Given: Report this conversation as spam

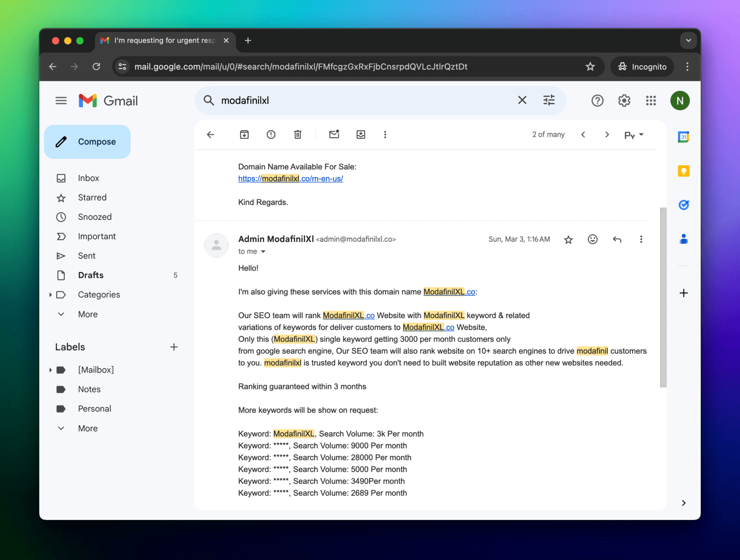Looking at the screenshot, I should [271, 135].
